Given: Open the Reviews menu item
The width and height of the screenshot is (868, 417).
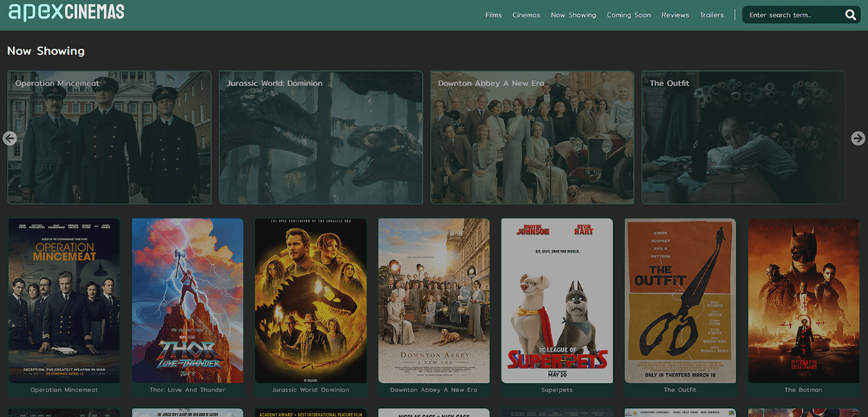Looking at the screenshot, I should coord(675,15).
